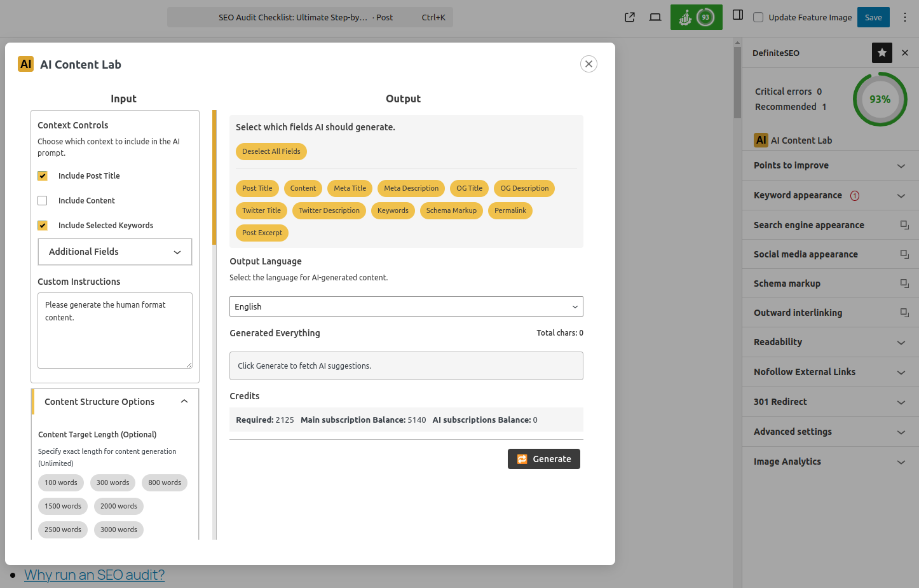Open the post in a new tab
Image resolution: width=919 pixels, height=588 pixels.
tap(629, 17)
